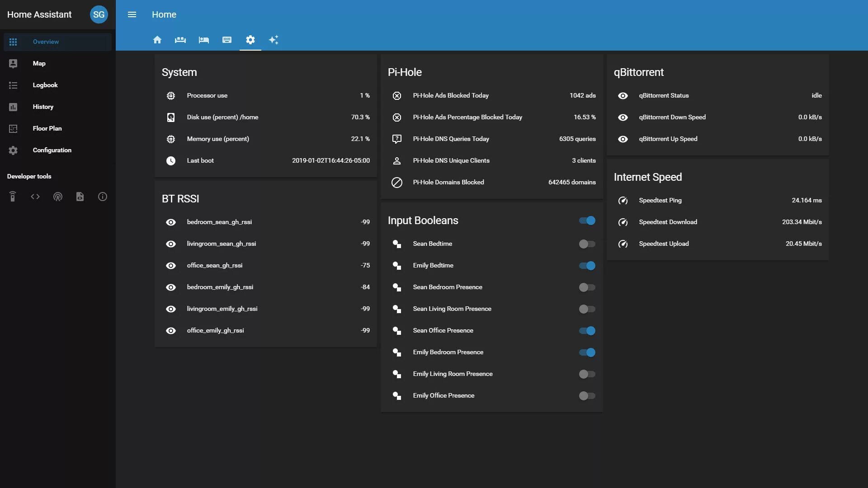This screenshot has width=868, height=488.
Task: Turn off Sean Office Presence switch
Action: pos(587,331)
